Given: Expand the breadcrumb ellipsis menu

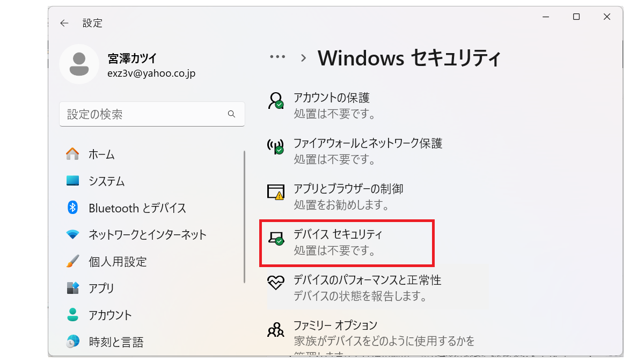Looking at the screenshot, I should tap(277, 57).
